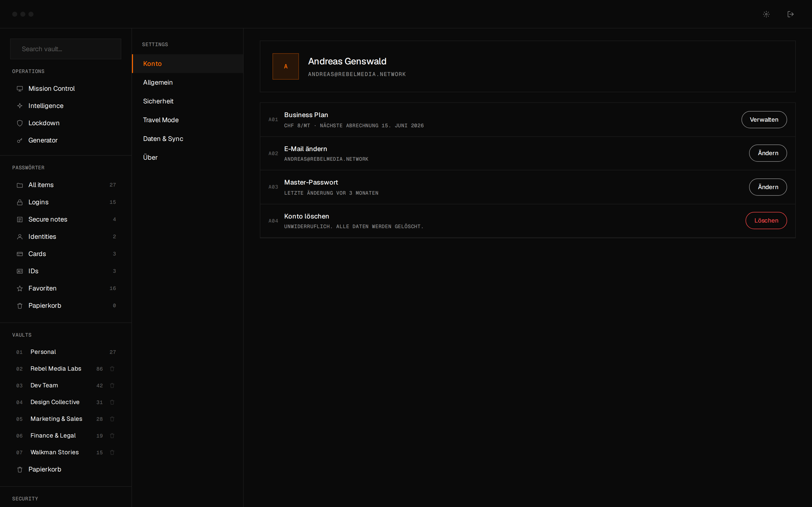Click trash icon beside Marketing & Sales vault
This screenshot has height=507, width=812.
tap(112, 419)
